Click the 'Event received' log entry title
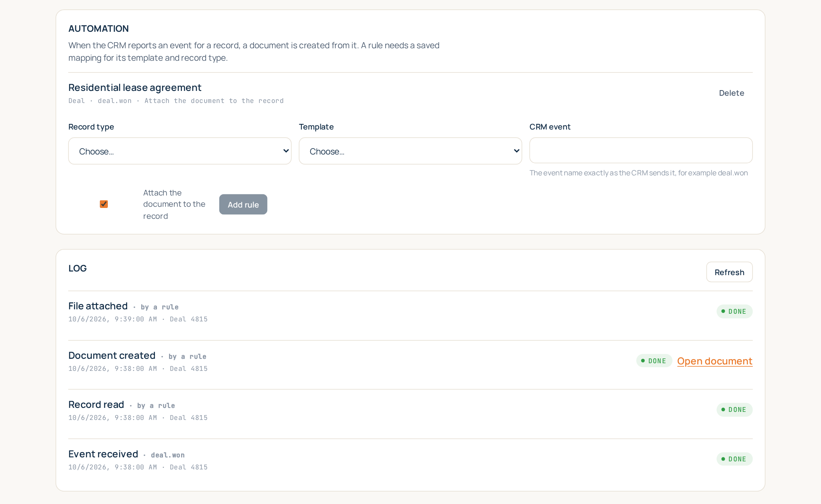 103,454
